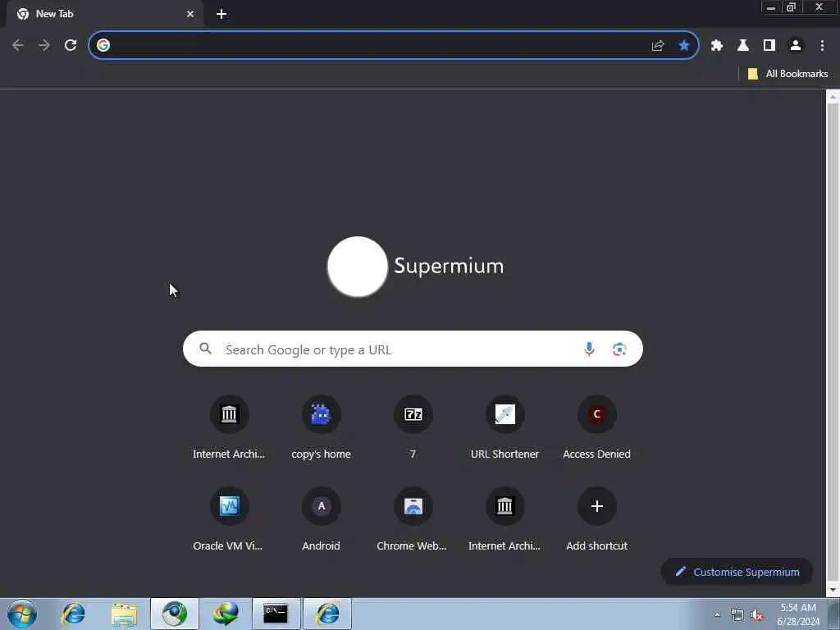The image size is (840, 630).
Task: Go back using the back arrow
Action: (x=18, y=46)
